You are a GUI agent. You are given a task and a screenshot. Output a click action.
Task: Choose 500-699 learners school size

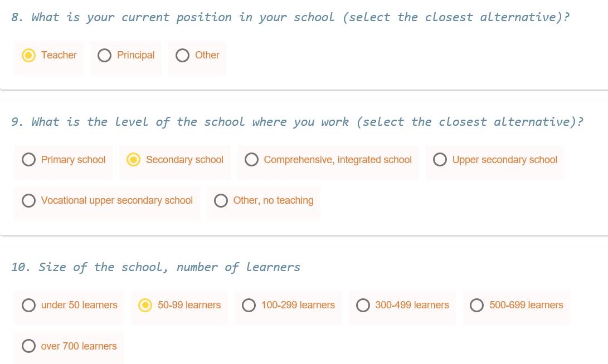(477, 305)
